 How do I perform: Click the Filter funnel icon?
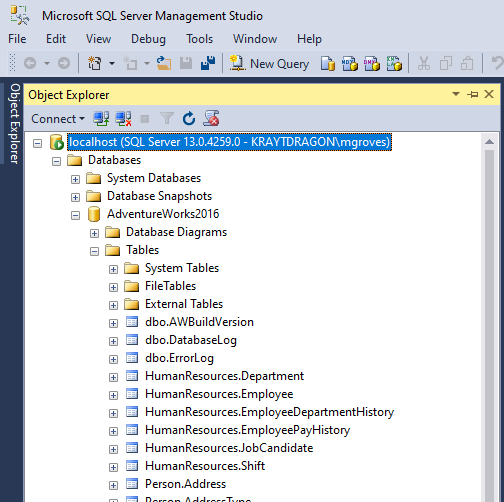click(167, 119)
